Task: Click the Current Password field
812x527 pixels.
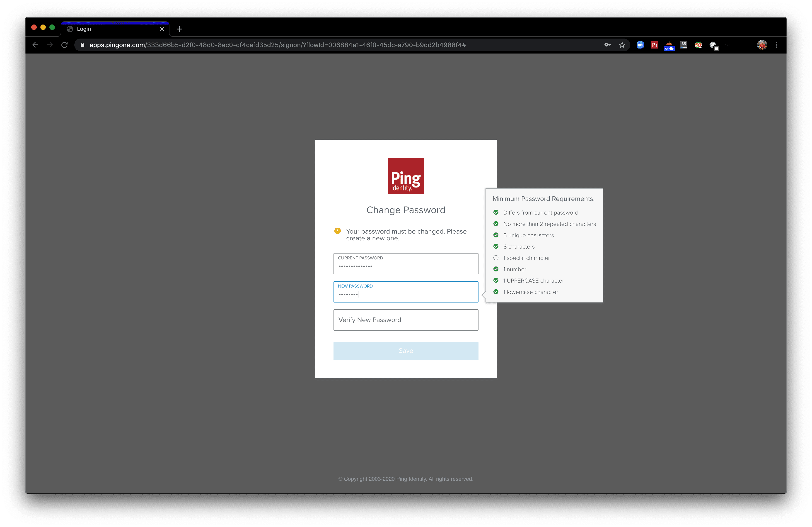Action: point(406,263)
